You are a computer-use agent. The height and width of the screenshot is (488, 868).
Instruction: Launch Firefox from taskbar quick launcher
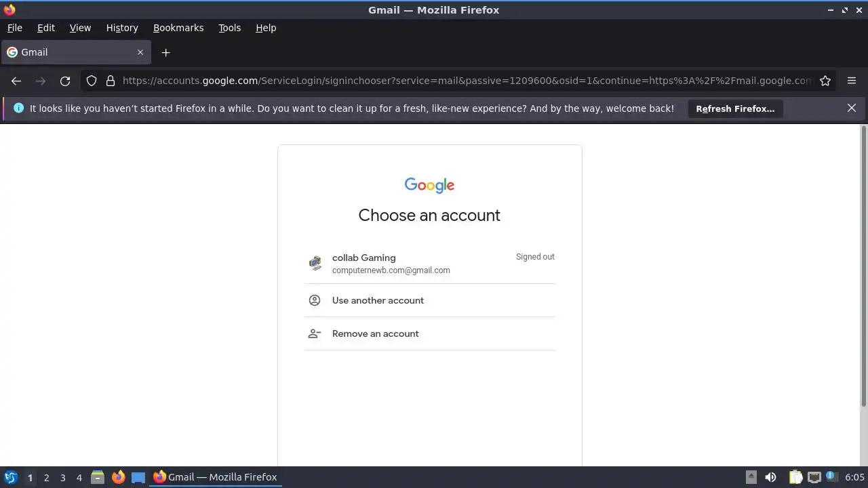point(118,477)
